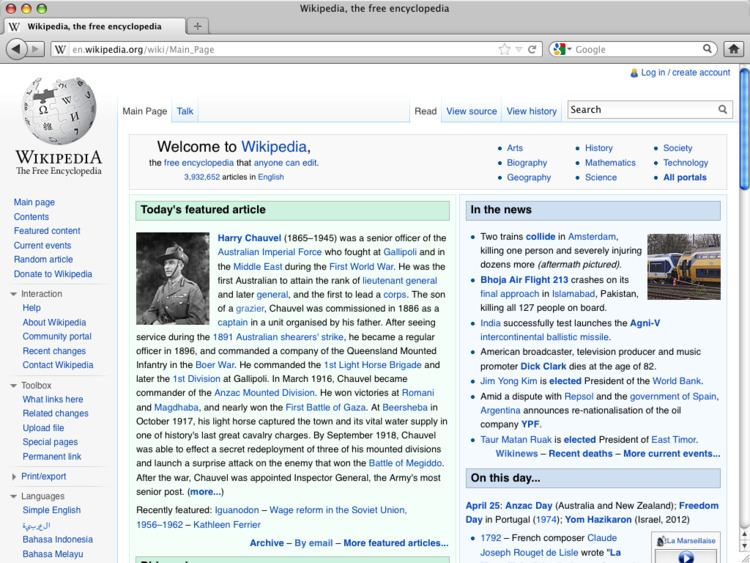The image size is (750, 563).
Task: Open Donate to Wikipedia link
Action: coord(53,274)
